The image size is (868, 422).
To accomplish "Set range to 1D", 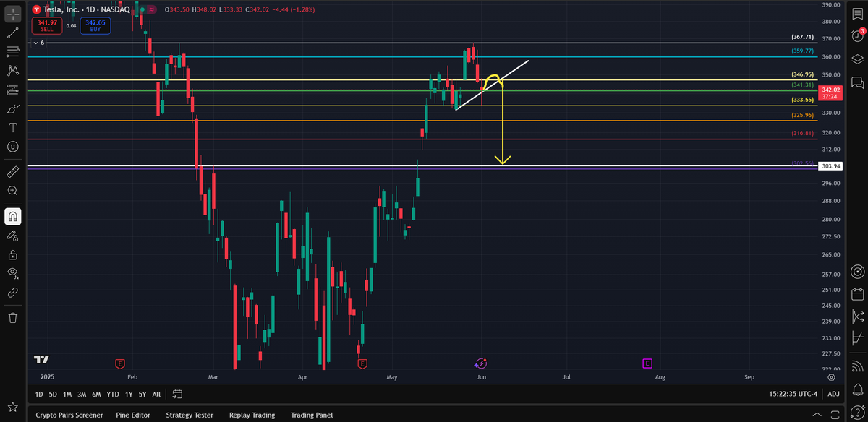I will tap(40, 395).
